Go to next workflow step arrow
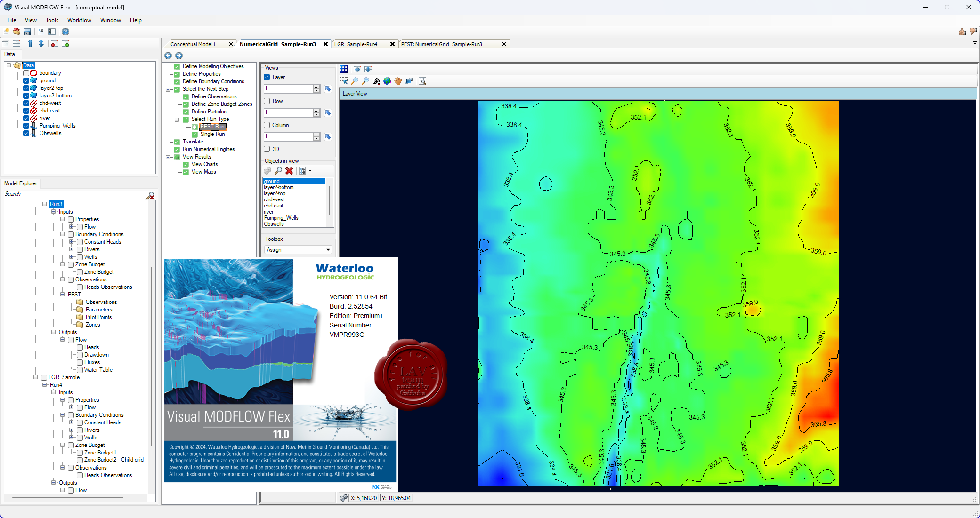980x518 pixels. pyautogui.click(x=179, y=56)
